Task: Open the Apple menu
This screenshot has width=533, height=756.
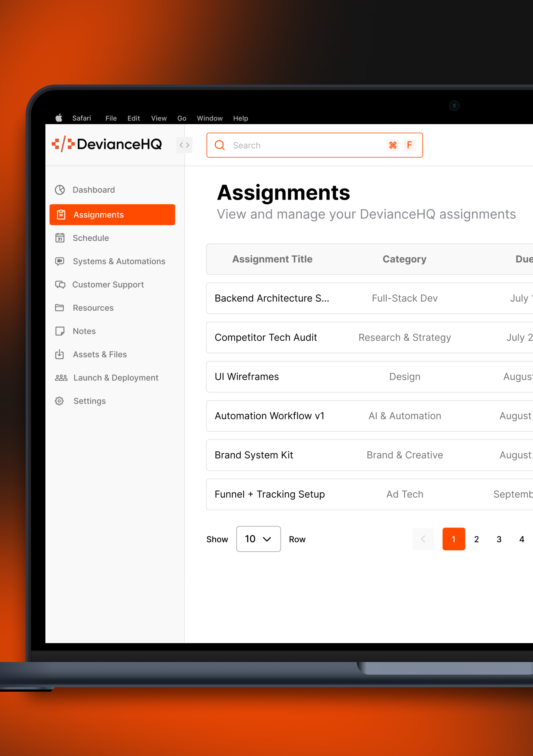Action: pyautogui.click(x=59, y=118)
